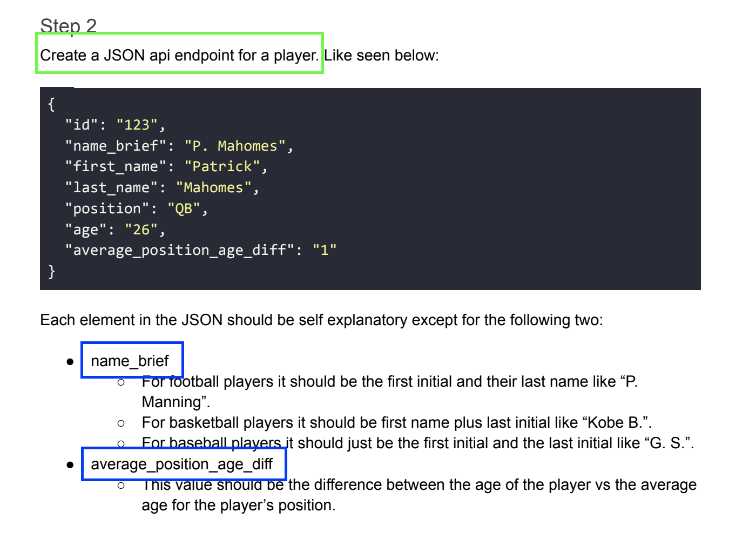Click the blue-boxed 'average_position_age_diff' label

pos(183,463)
